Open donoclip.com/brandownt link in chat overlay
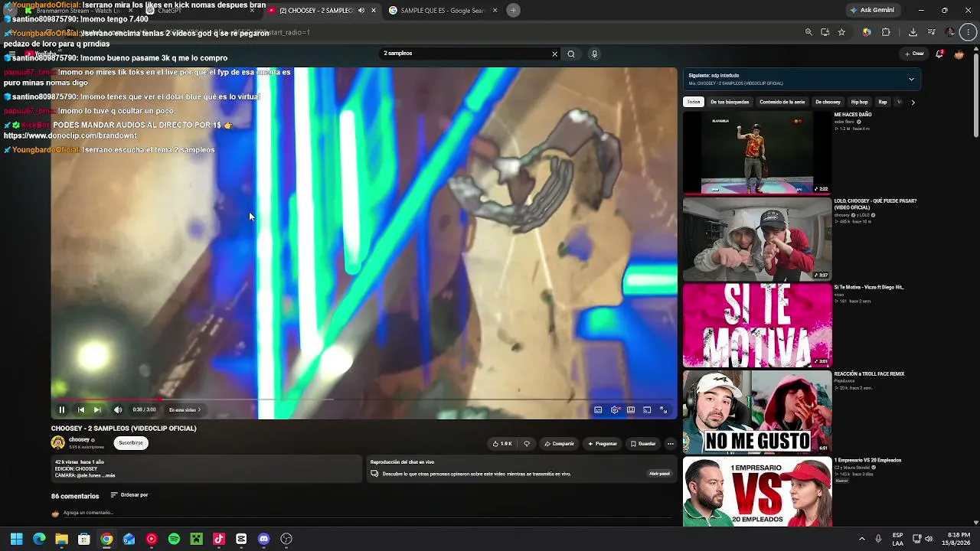The height and width of the screenshot is (551, 980). 70,135
